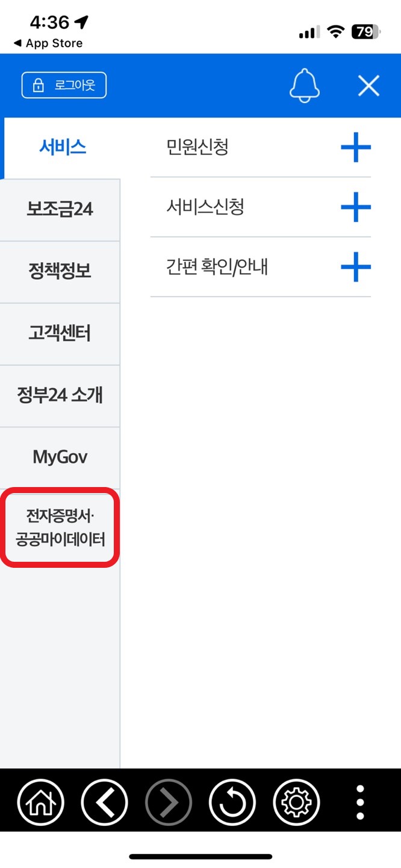Open the three-dot more options menu
This screenshot has width=401, height=868.
click(x=360, y=802)
